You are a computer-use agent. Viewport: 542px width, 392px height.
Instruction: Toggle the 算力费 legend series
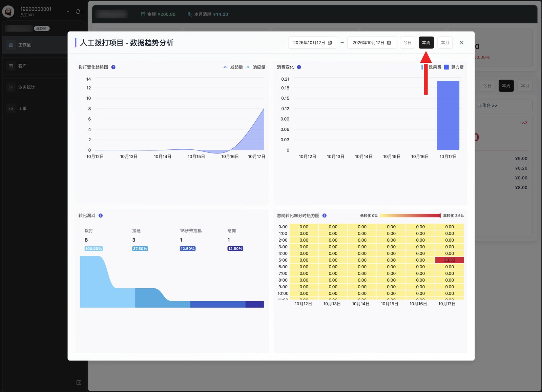pos(454,67)
